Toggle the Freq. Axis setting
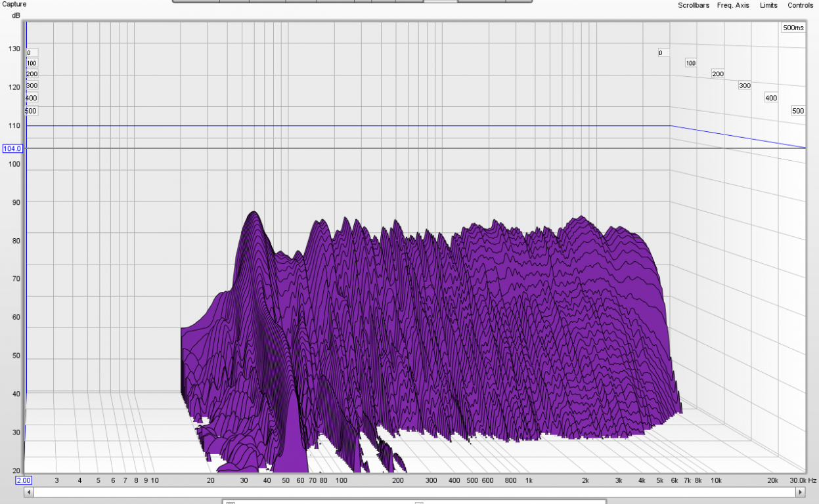The height and width of the screenshot is (504, 819). tap(733, 5)
